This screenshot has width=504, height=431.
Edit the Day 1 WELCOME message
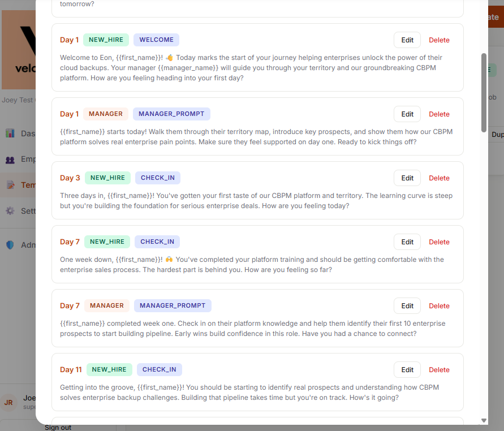[407, 40]
